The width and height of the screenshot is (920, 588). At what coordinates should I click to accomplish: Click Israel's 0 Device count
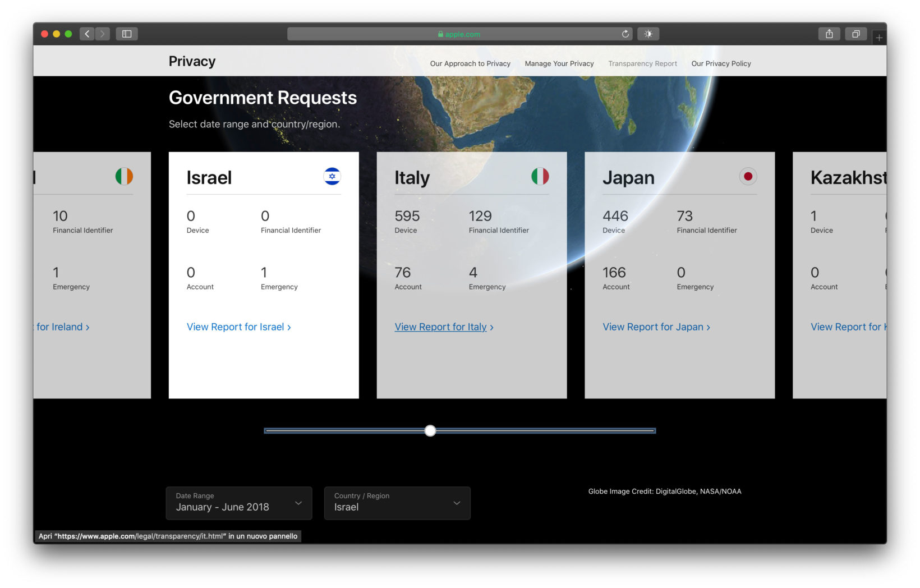click(x=191, y=217)
